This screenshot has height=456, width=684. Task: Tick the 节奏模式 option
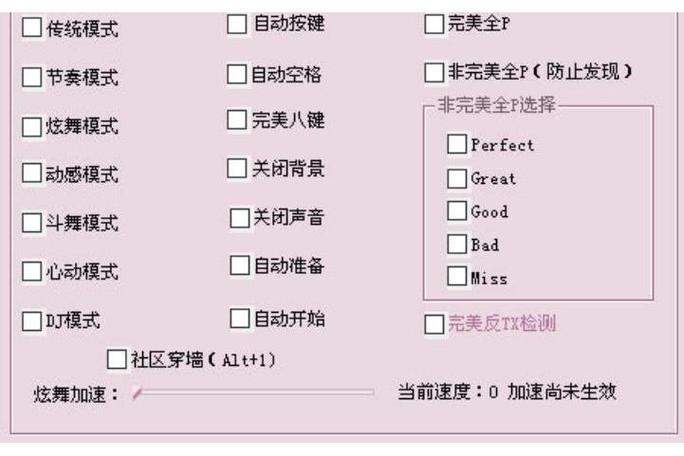pos(33,76)
